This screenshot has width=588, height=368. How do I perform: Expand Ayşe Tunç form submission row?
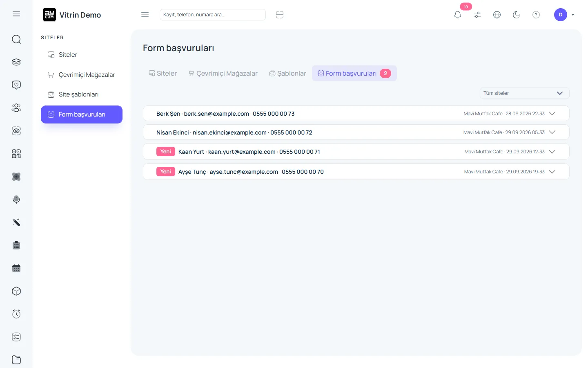tap(356, 172)
